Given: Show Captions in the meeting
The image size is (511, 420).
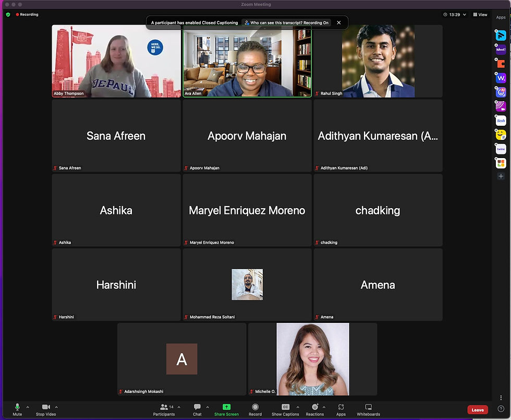Looking at the screenshot, I should (x=285, y=409).
